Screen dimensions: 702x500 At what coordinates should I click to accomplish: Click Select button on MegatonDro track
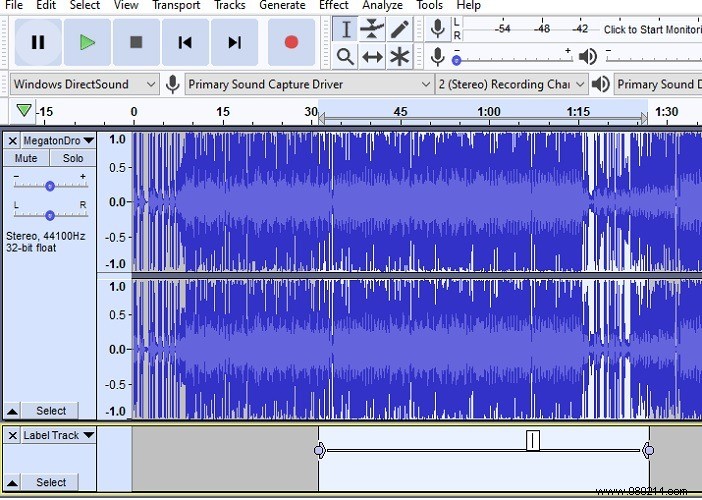pyautogui.click(x=51, y=411)
